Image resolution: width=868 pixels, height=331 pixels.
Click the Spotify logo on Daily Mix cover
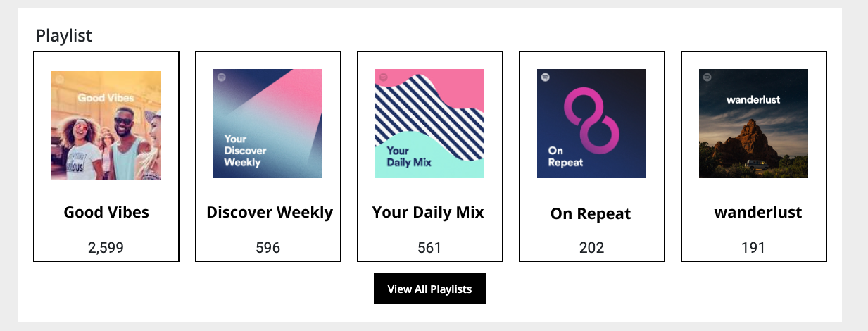(383, 77)
